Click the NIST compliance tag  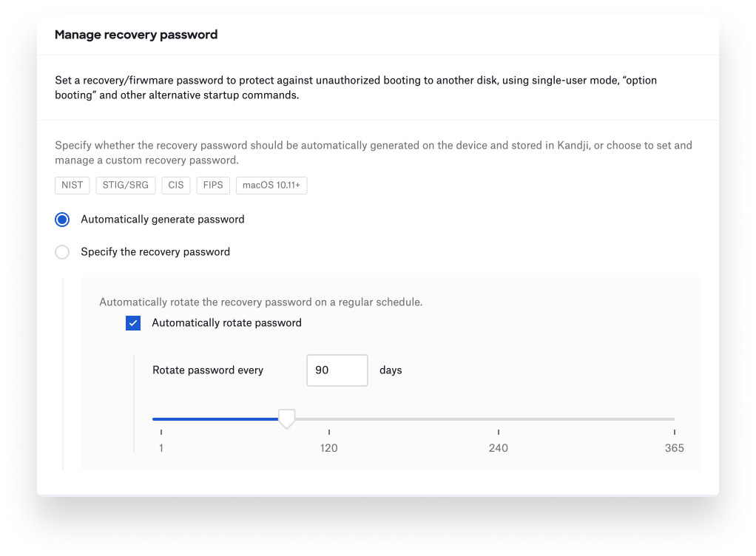coord(72,186)
